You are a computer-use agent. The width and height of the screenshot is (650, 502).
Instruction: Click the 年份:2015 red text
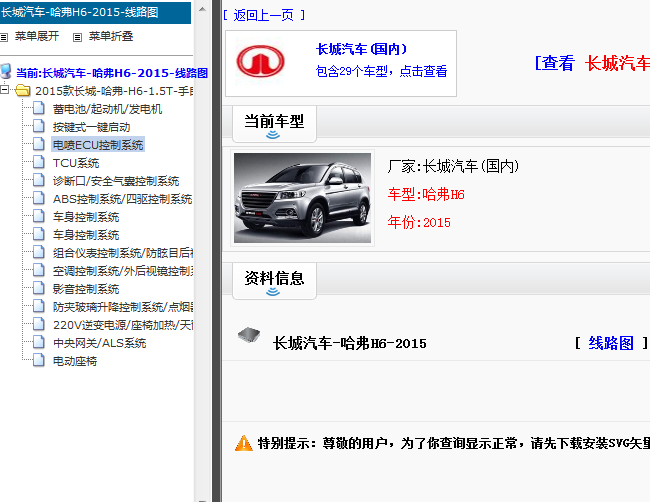[x=419, y=222]
